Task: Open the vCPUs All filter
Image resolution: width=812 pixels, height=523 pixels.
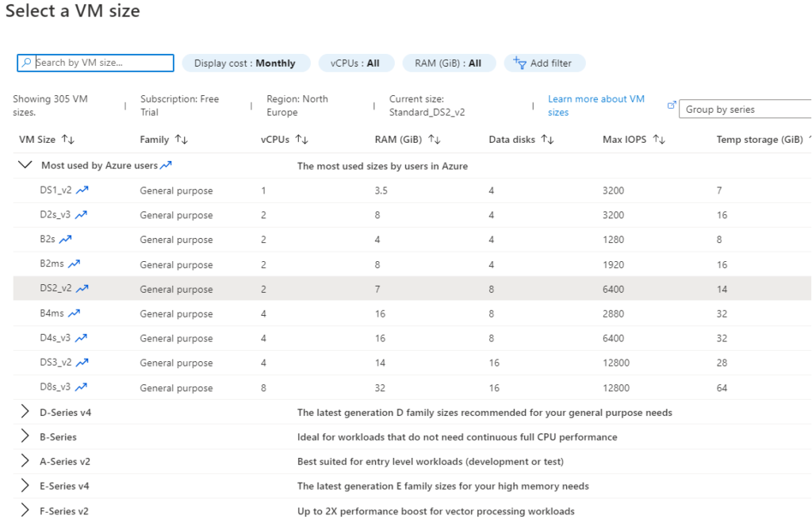Action: 356,63
